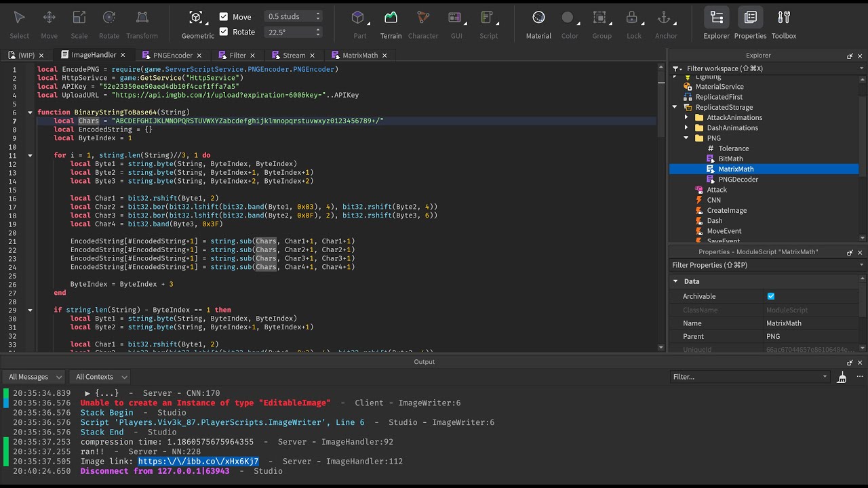
Task: Select the Rotate tool
Action: pyautogui.click(x=108, y=20)
